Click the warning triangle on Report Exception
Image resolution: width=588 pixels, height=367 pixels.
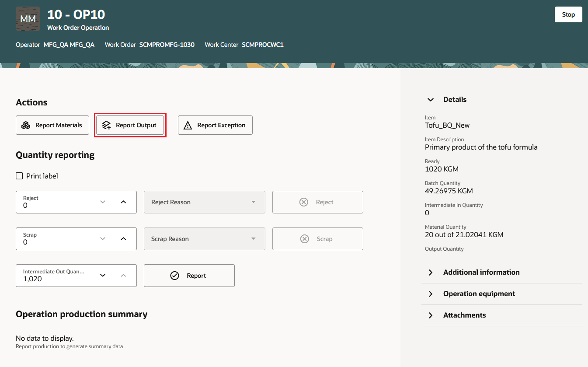tap(188, 125)
